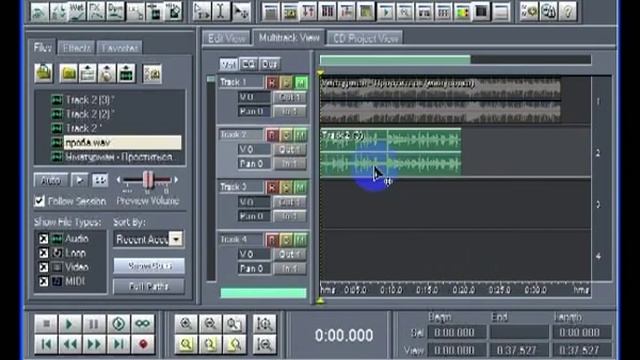This screenshot has height=360, width=640.
Task: Toggle the green Mute button on Track 1
Action: point(301,83)
